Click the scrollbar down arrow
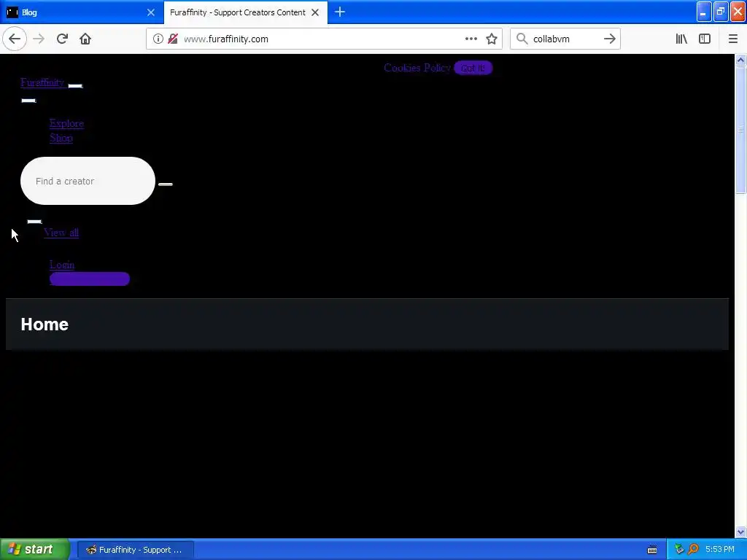 click(x=740, y=532)
